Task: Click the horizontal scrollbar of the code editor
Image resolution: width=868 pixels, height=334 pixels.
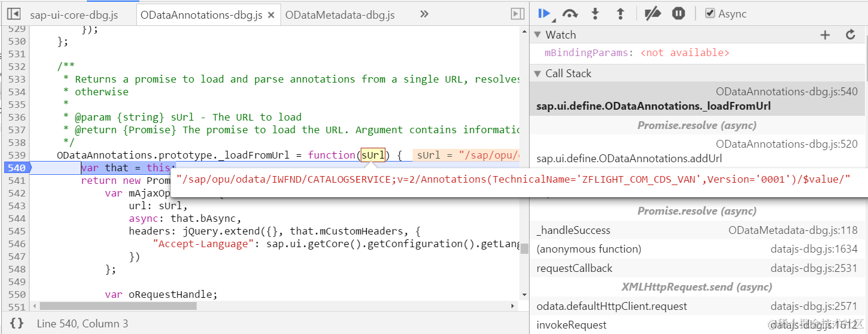Action: tap(118, 306)
